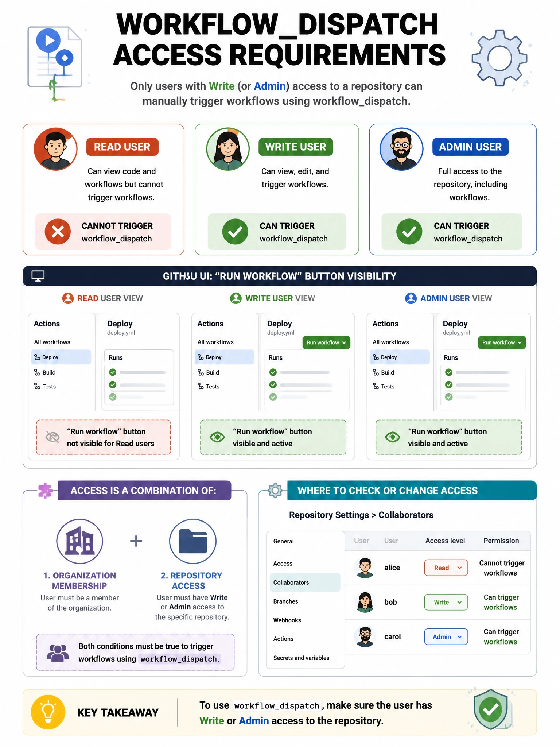Image resolution: width=560 pixels, height=747 pixels.
Task: Click the repository folder icon
Action: point(193,541)
